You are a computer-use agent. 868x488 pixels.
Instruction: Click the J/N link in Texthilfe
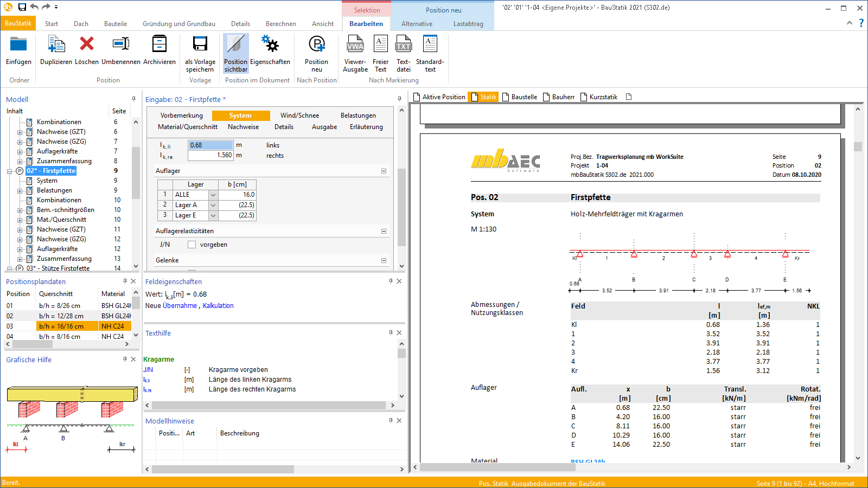(148, 370)
